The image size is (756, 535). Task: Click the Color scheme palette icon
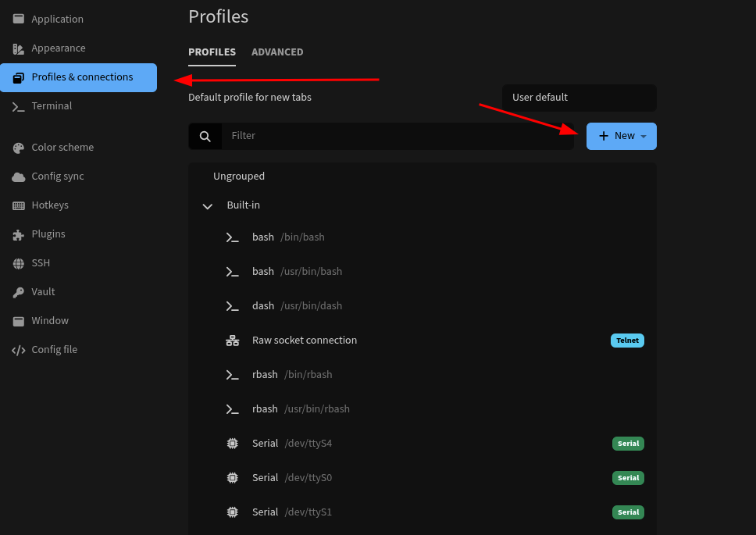click(x=19, y=148)
